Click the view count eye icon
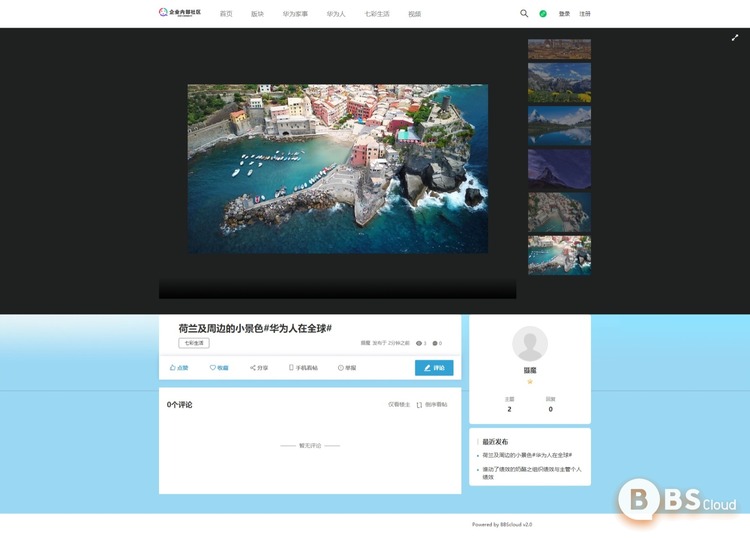750x538 pixels. coord(419,343)
